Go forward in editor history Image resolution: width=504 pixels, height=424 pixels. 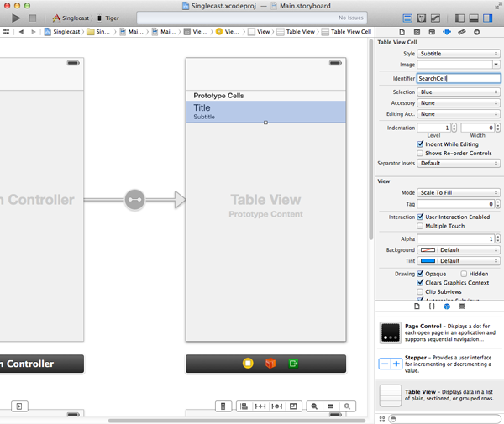click(33, 32)
